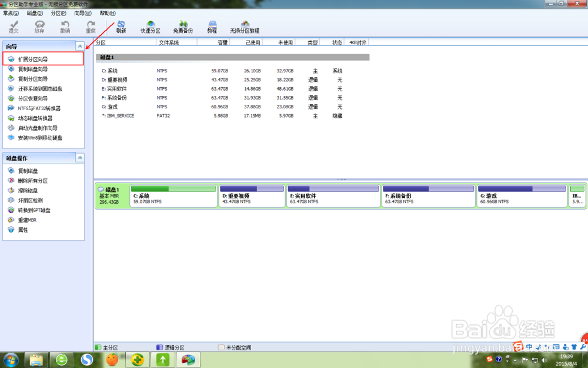Select G: 游戏 row in partition list
This screenshot has height=368, width=588.
pyautogui.click(x=232, y=107)
